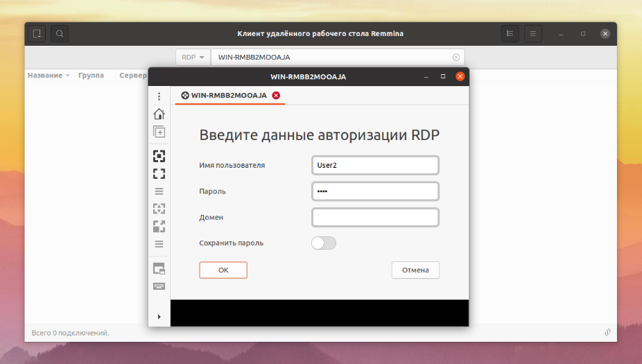Click the Отмена button
The image size is (642, 364).
pyautogui.click(x=415, y=270)
